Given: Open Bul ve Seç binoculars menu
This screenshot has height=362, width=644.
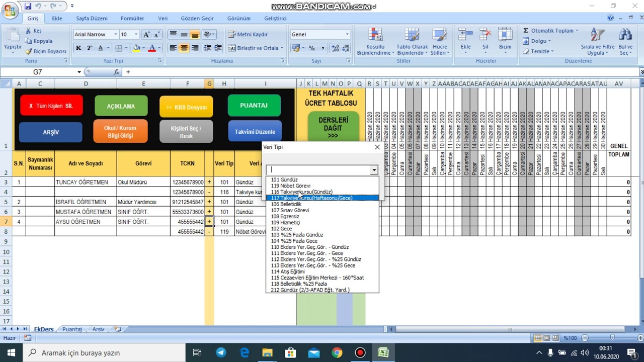Looking at the screenshot, I should pos(625,41).
